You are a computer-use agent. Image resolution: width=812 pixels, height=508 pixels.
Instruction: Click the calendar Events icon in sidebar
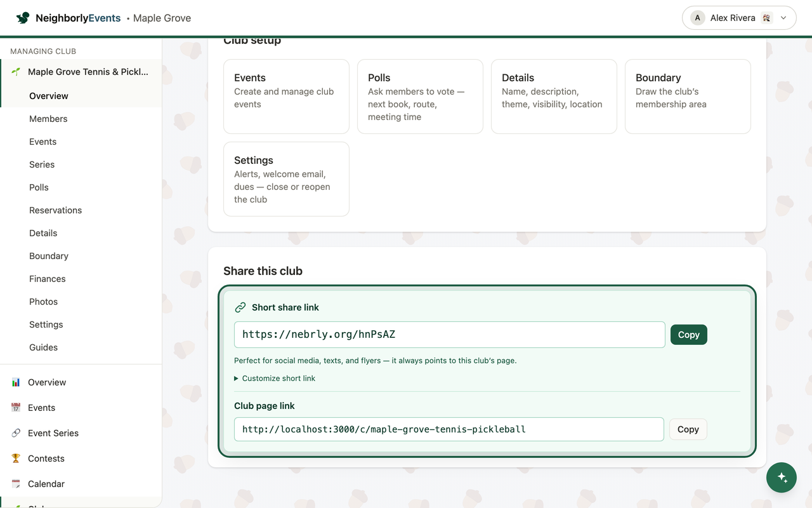[x=16, y=408]
